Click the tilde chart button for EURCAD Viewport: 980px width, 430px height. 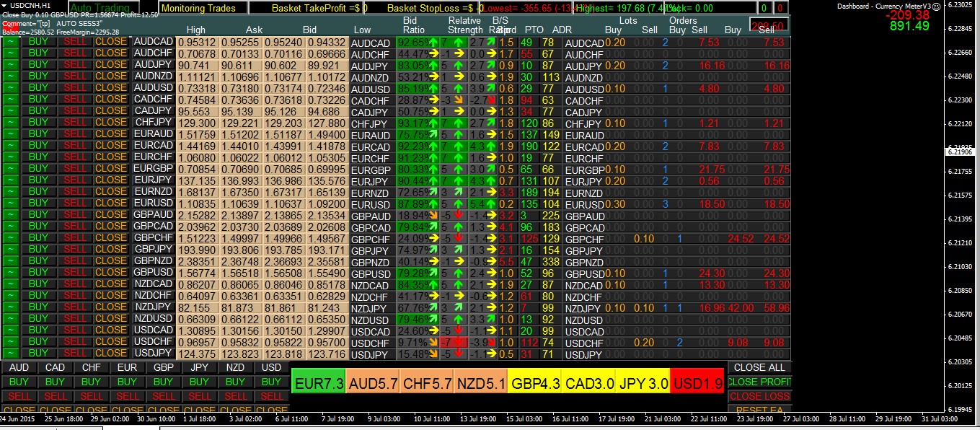tap(12, 146)
